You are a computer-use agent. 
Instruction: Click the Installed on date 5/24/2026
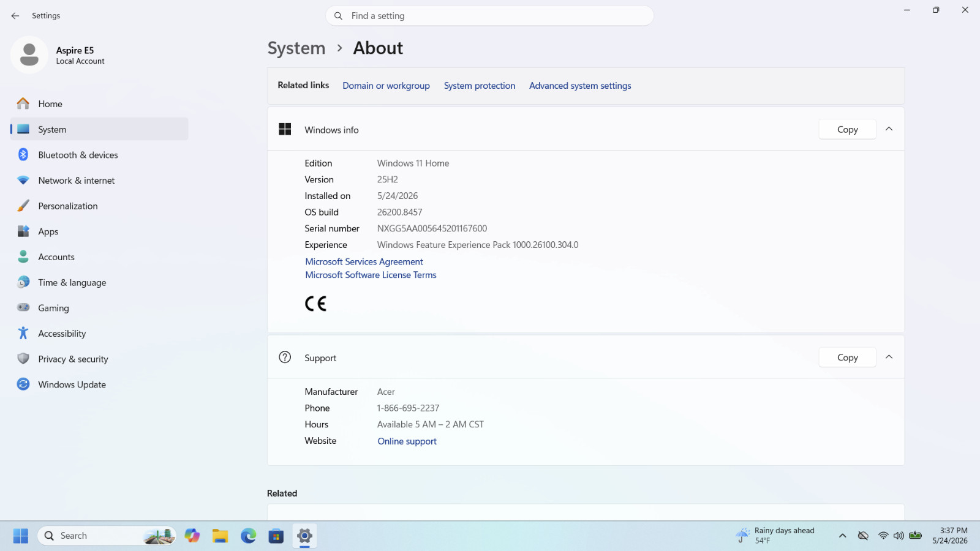coord(398,196)
